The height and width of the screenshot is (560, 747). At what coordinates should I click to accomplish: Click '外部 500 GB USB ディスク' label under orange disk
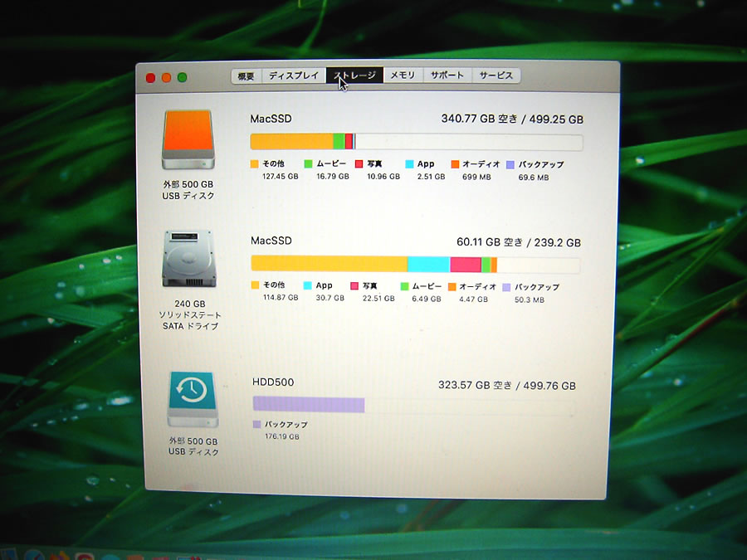pos(188,190)
